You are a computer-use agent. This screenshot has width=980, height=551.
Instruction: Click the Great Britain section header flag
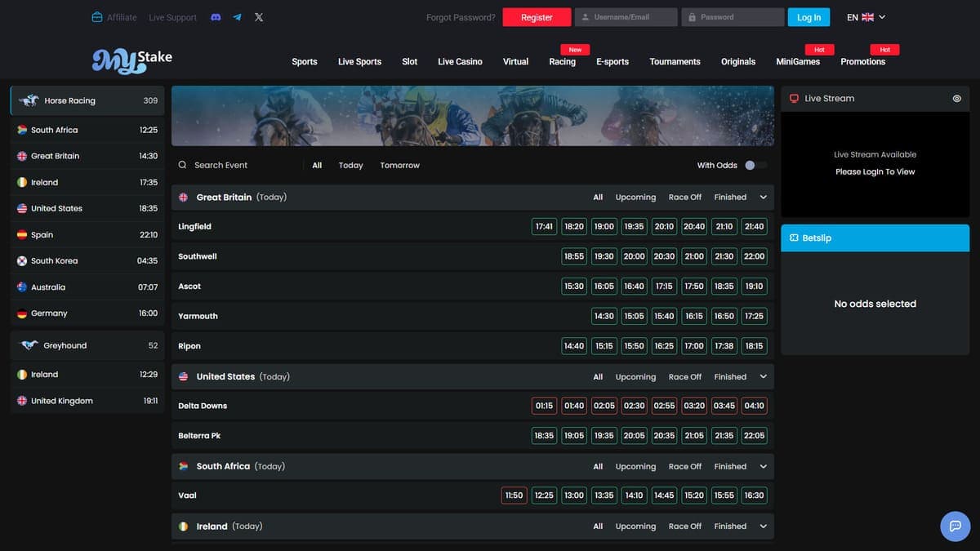[x=183, y=198]
